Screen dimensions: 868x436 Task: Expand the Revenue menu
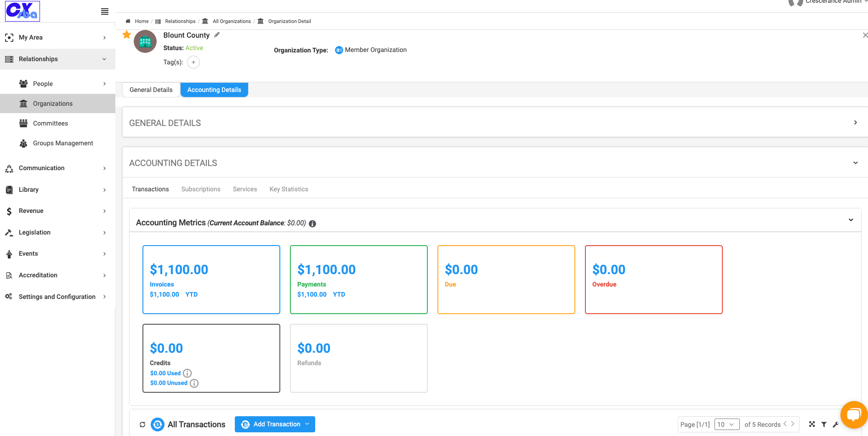[104, 211]
